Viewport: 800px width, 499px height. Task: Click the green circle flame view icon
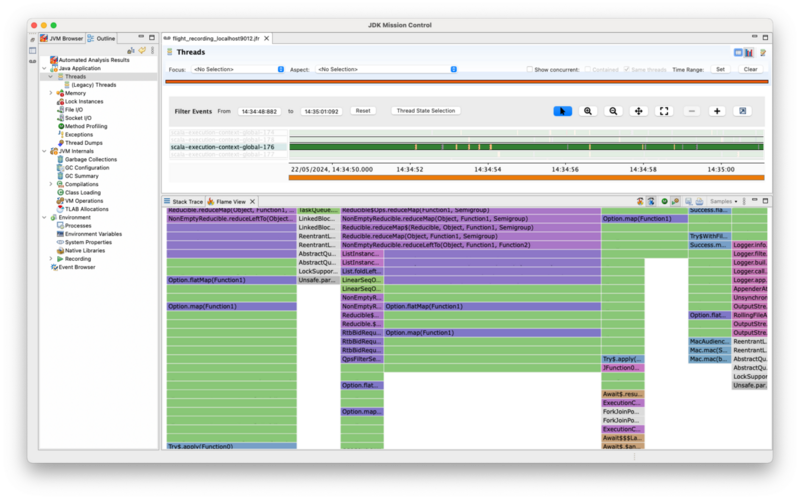click(x=664, y=202)
